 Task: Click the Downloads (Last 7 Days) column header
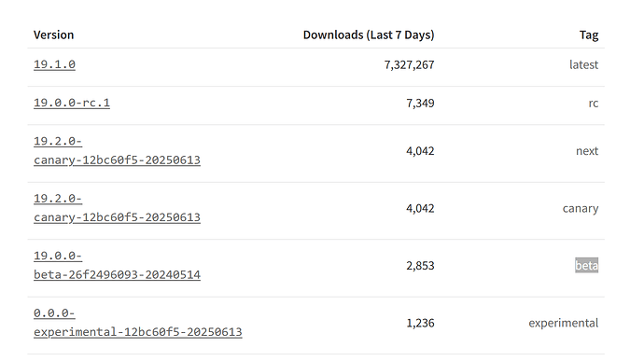coord(369,35)
